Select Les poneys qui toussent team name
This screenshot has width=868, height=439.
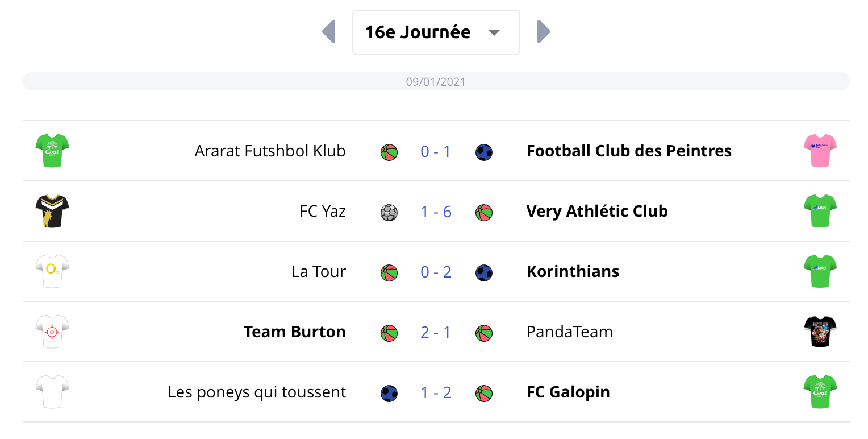(257, 392)
